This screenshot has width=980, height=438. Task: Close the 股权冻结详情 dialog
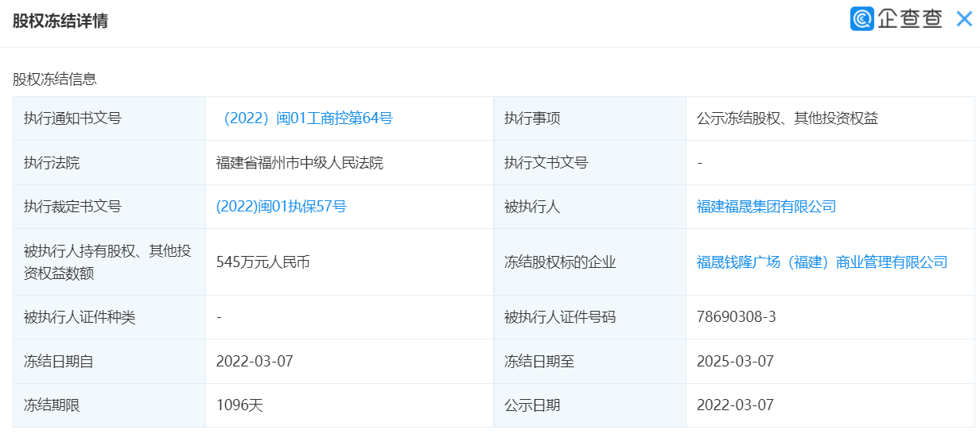[964, 19]
